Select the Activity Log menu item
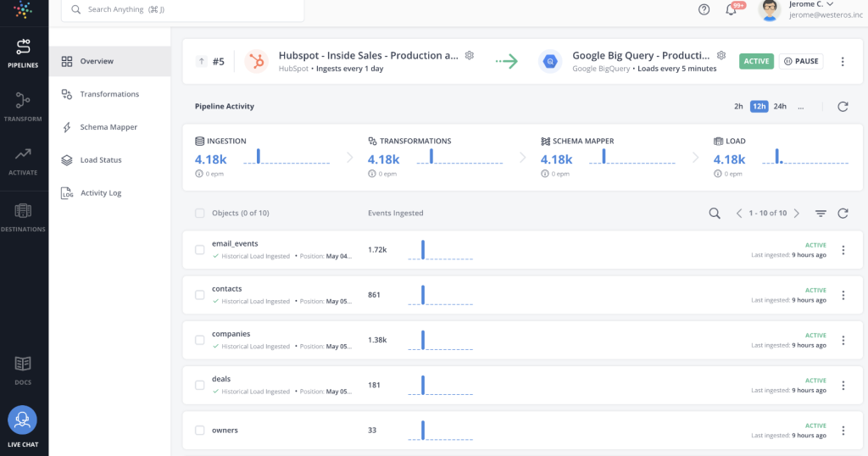Image resolution: width=868 pixels, height=456 pixels. (x=109, y=192)
